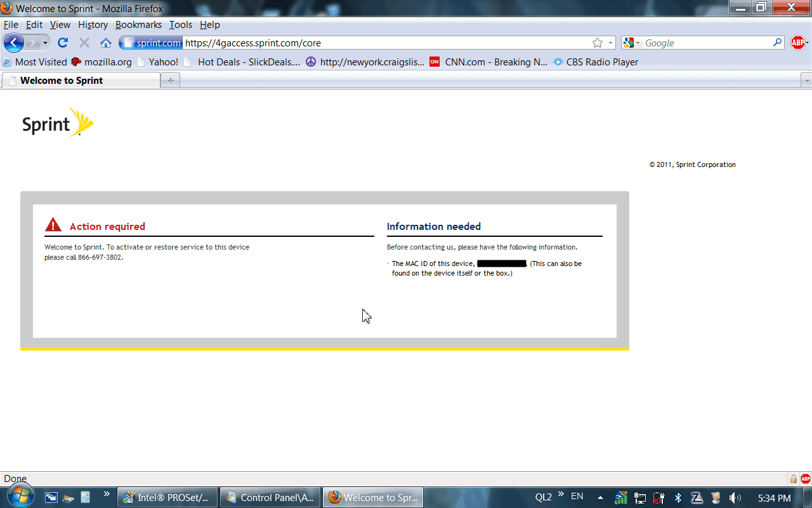The width and height of the screenshot is (812, 508).
Task: Open the Bookmarks menu
Action: point(138,25)
